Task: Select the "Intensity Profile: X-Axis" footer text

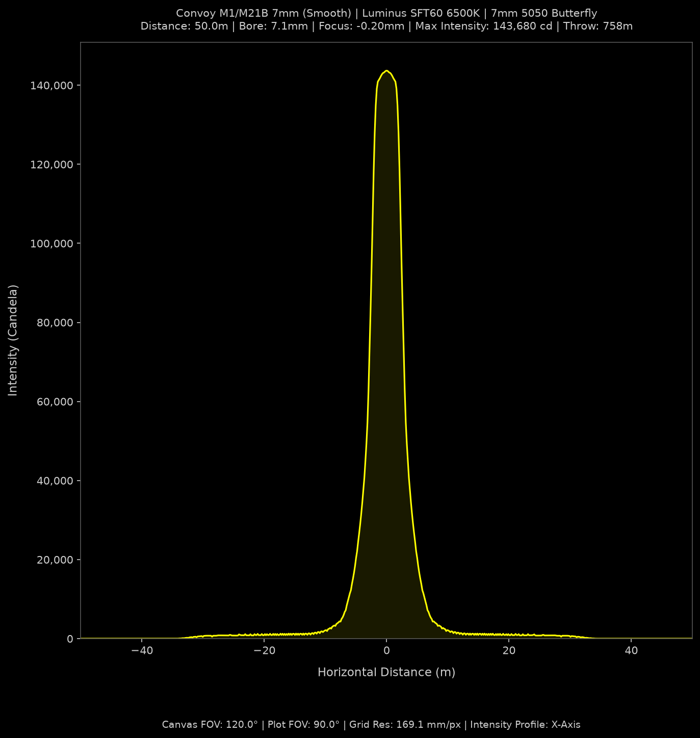Action: pos(526,725)
